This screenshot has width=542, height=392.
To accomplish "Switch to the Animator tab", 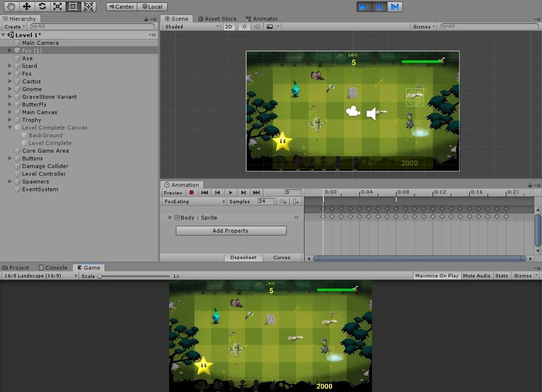I will tap(262, 19).
